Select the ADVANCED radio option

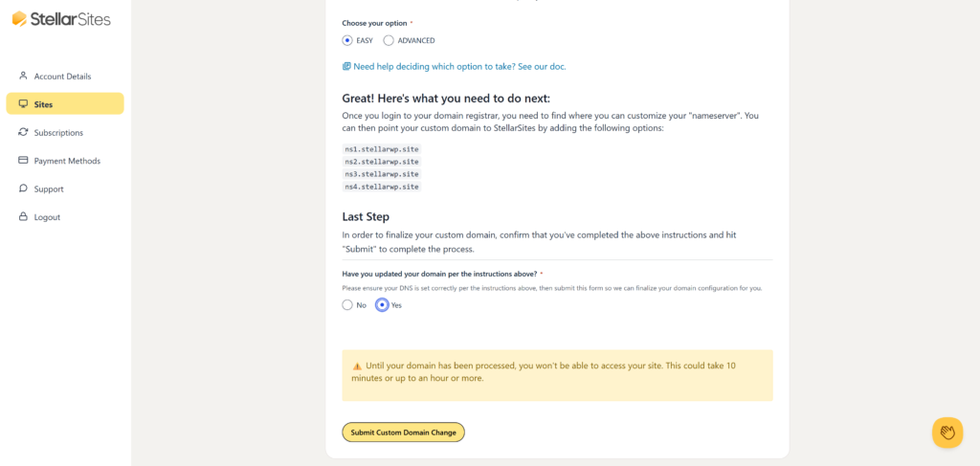pos(389,40)
